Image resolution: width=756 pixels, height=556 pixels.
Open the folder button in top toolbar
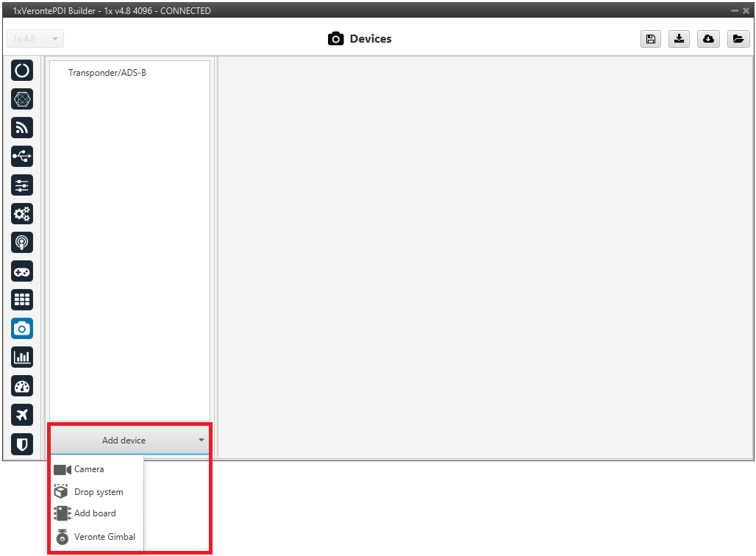(x=738, y=39)
